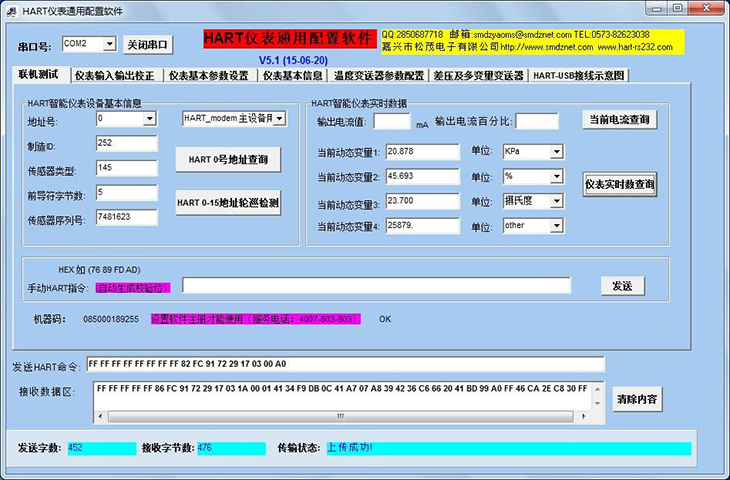Viewport: 730px width, 480px height.
Task: Open the 仪表基本参数设置 tab
Action: pos(208,75)
